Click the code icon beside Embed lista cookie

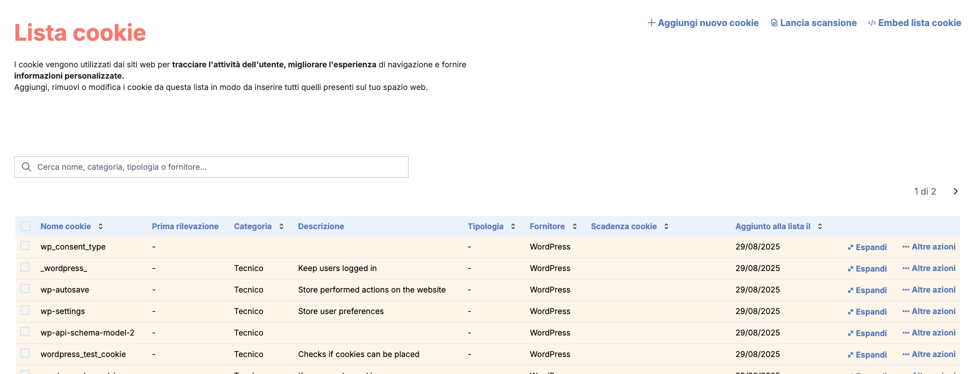click(x=871, y=23)
